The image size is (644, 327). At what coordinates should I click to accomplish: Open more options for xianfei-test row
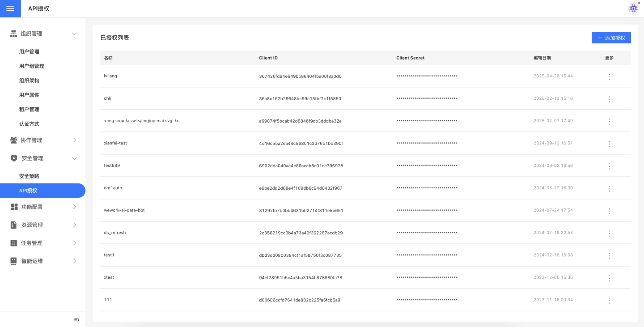[x=609, y=144]
